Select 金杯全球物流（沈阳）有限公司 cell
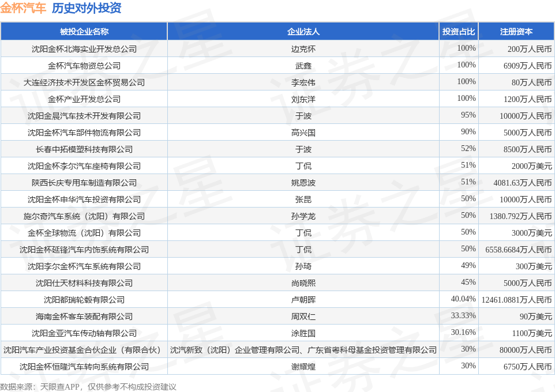Image resolution: width=555 pixels, height=392 pixels. pos(84,233)
